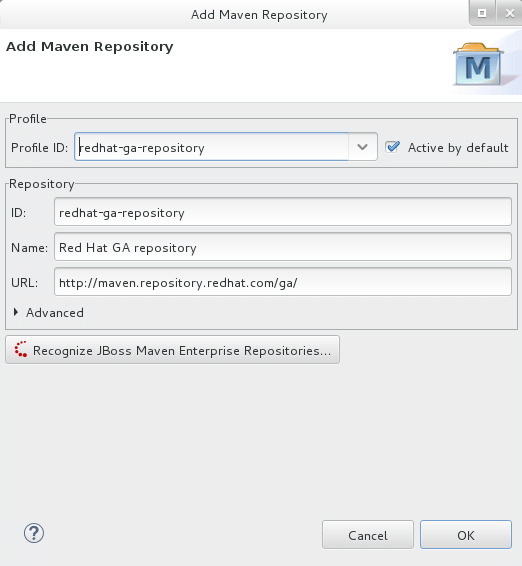
Task: Click into the repository ID field
Action: 283,212
